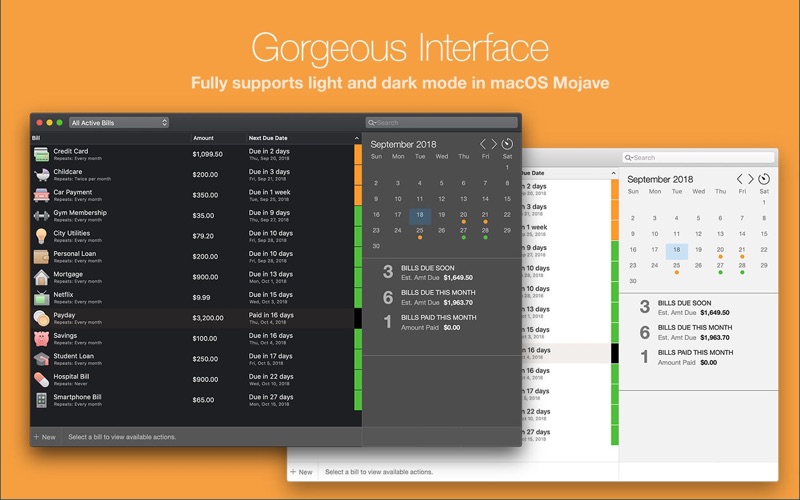Click New button in dark window
800x500 pixels.
[x=45, y=437]
